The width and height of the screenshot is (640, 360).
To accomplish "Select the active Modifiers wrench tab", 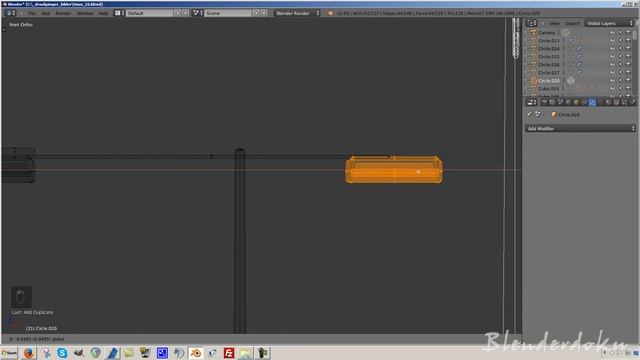I will (x=592, y=102).
